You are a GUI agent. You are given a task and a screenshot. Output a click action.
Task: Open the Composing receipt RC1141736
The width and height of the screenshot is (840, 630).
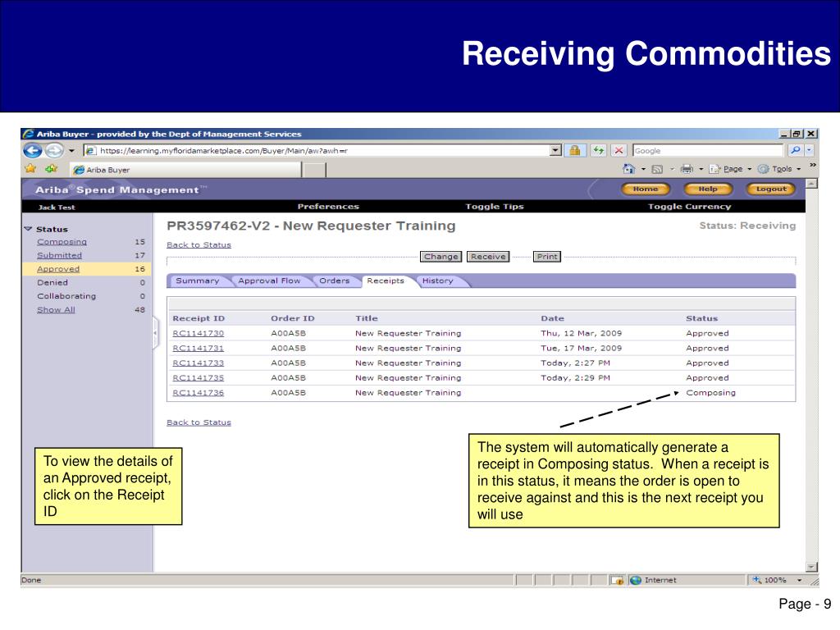point(199,393)
